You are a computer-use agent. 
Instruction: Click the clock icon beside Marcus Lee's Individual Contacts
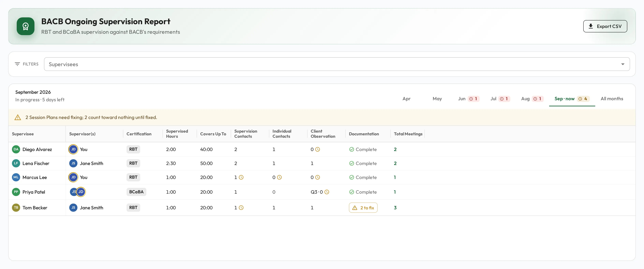(279, 177)
